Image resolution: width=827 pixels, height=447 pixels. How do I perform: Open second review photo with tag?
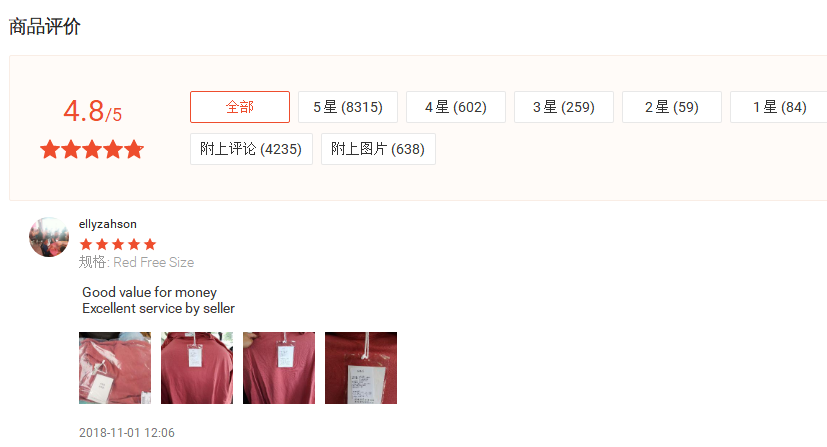point(197,368)
